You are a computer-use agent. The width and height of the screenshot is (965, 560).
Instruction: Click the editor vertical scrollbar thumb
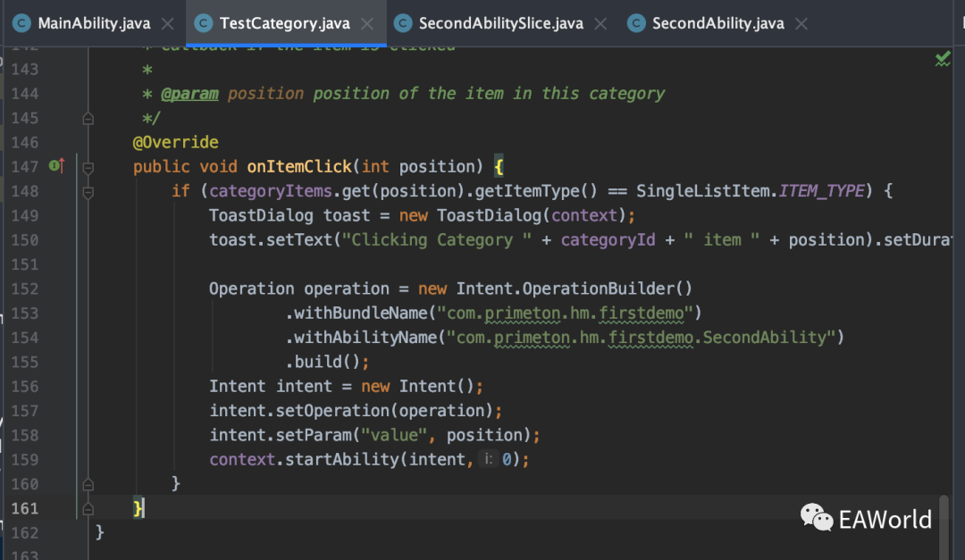coord(944,527)
